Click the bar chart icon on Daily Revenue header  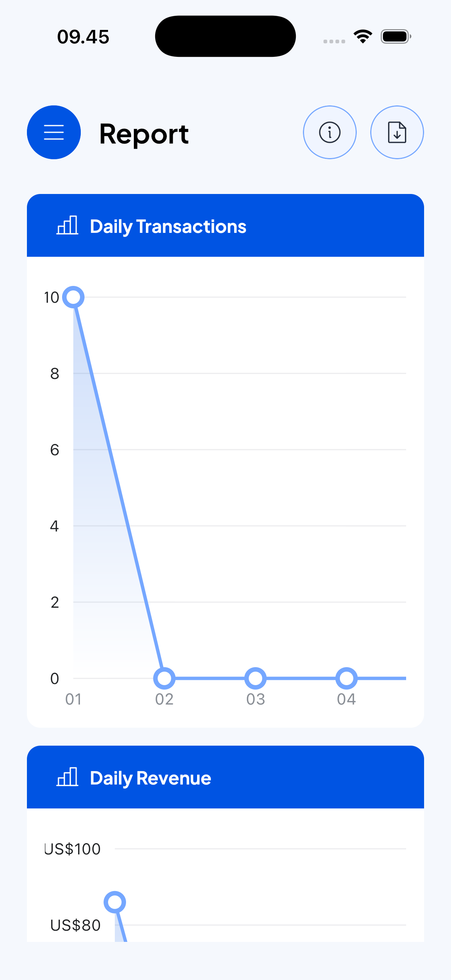click(67, 777)
